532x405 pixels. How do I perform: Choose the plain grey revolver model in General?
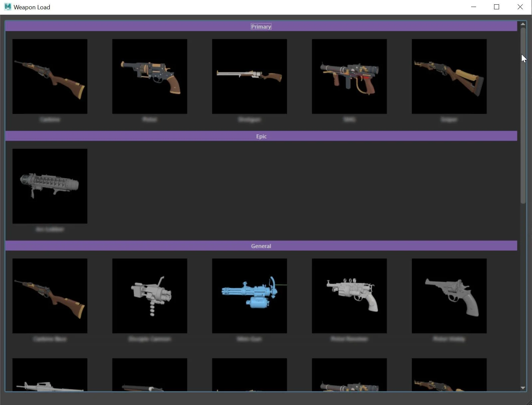[449, 296]
